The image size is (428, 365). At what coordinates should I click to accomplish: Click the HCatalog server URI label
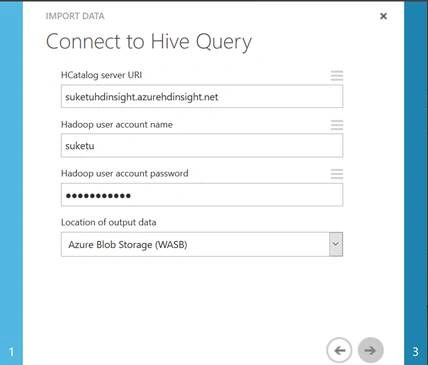[101, 75]
